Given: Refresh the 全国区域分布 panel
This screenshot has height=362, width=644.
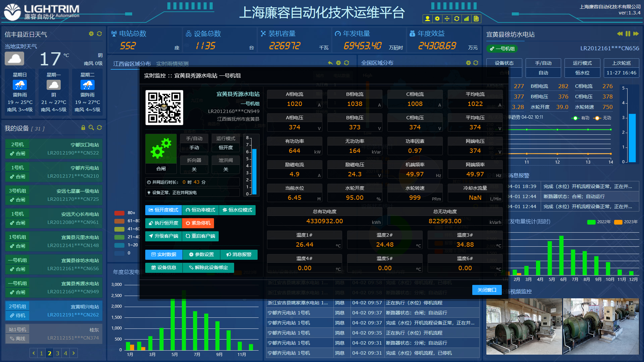Looking at the screenshot, I should coord(476,63).
